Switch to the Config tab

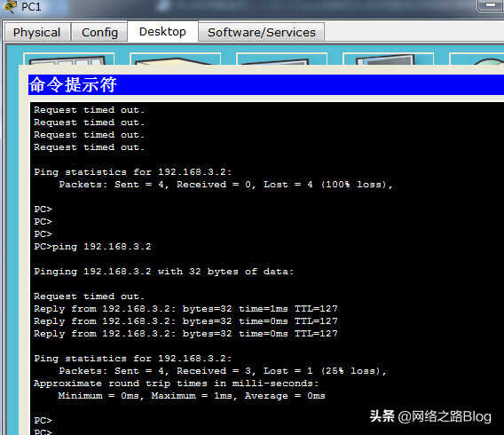pos(99,32)
